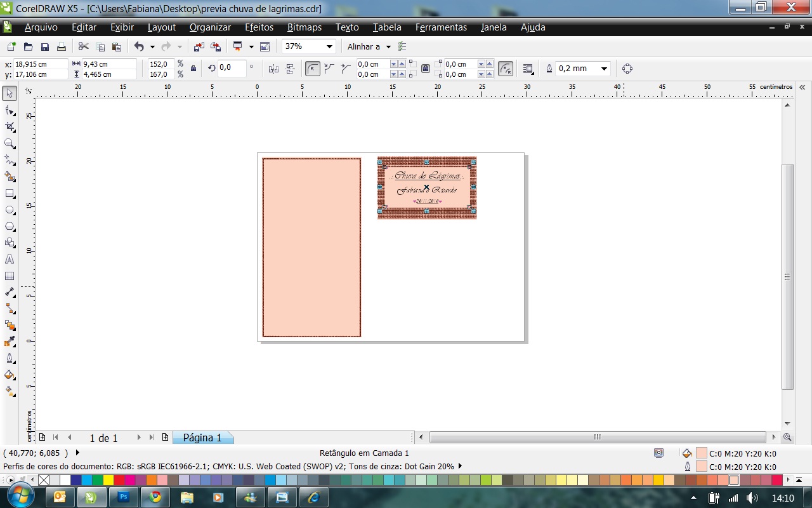Enable Chamfered corner type
Screen dimensions: 812x508
tap(346, 69)
